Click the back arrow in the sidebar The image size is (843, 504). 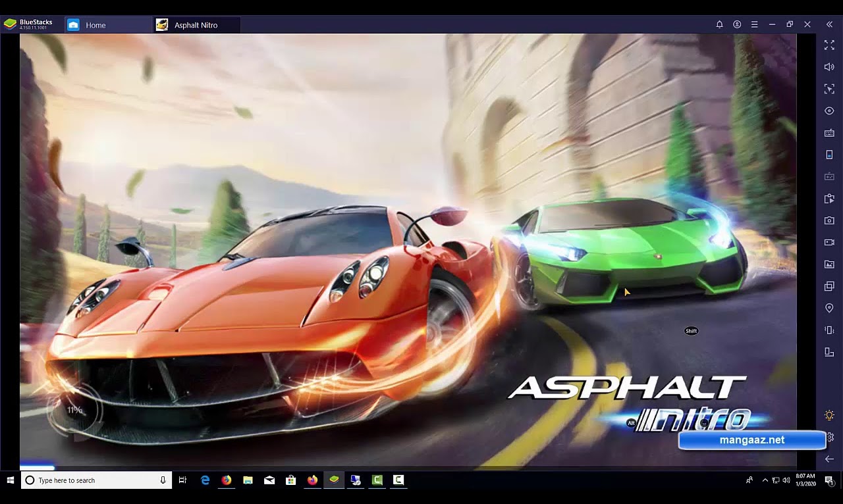tap(829, 459)
